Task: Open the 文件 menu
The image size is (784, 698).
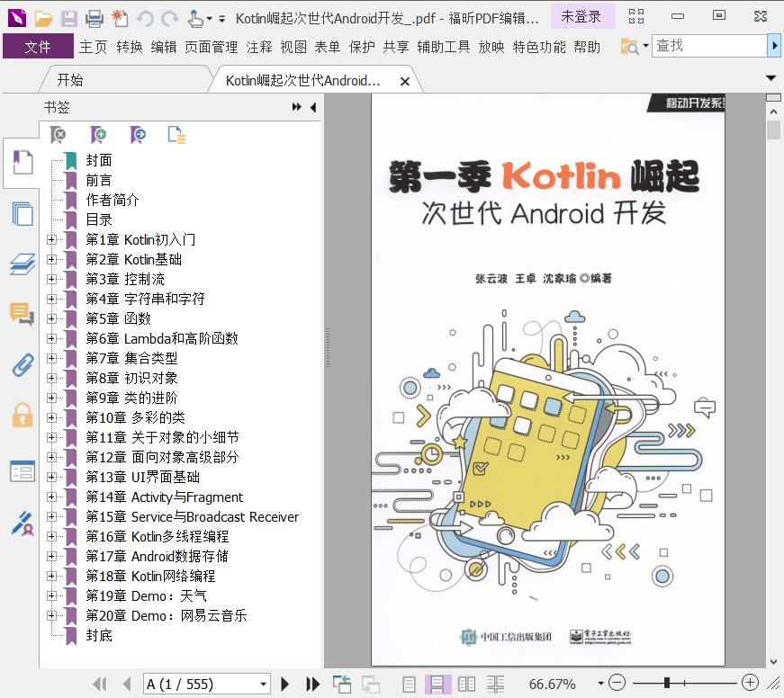Action: pos(38,47)
